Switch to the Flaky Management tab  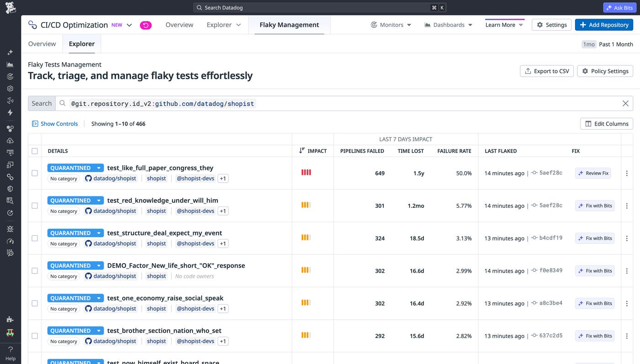289,25
